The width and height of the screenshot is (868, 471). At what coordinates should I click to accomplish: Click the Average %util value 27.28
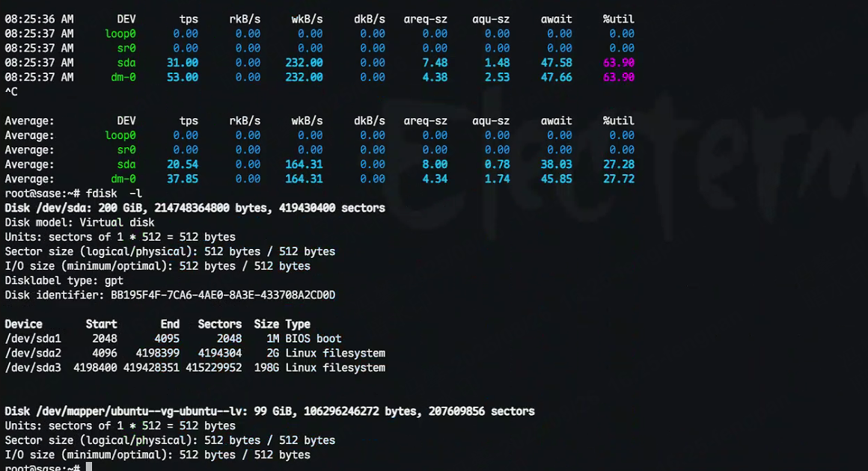618,164
